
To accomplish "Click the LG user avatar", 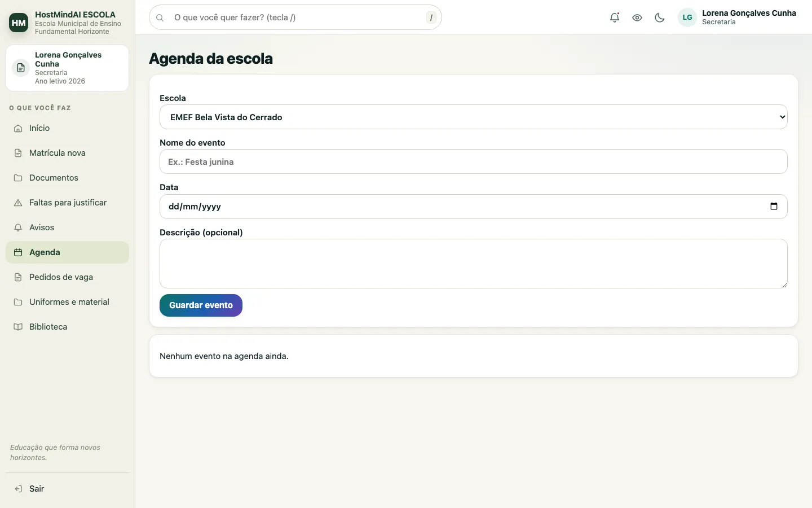I will pyautogui.click(x=687, y=17).
